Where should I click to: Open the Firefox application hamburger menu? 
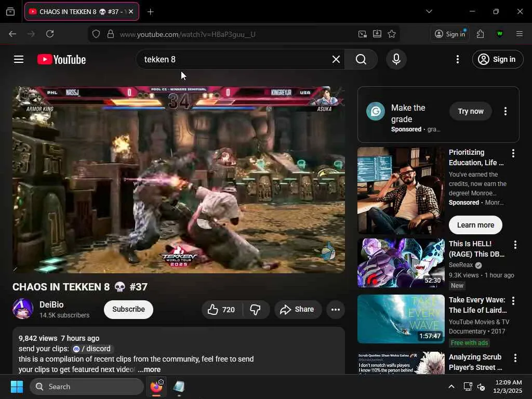(519, 34)
